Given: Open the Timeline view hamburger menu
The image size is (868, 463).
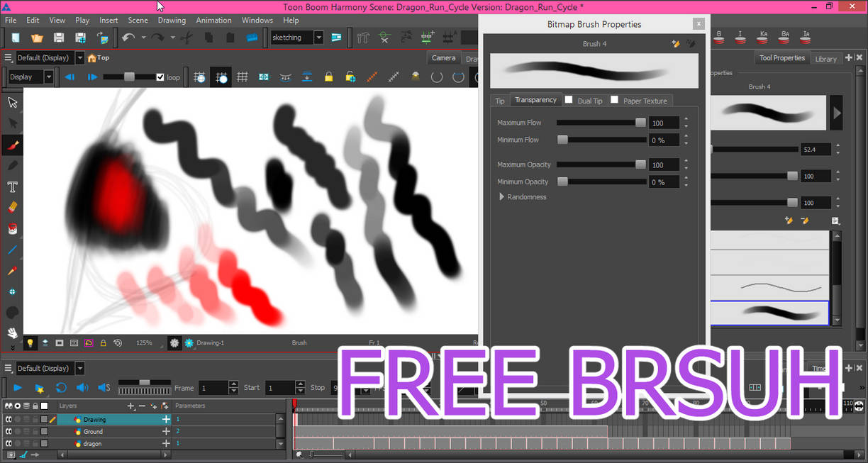Looking at the screenshot, I should point(8,368).
